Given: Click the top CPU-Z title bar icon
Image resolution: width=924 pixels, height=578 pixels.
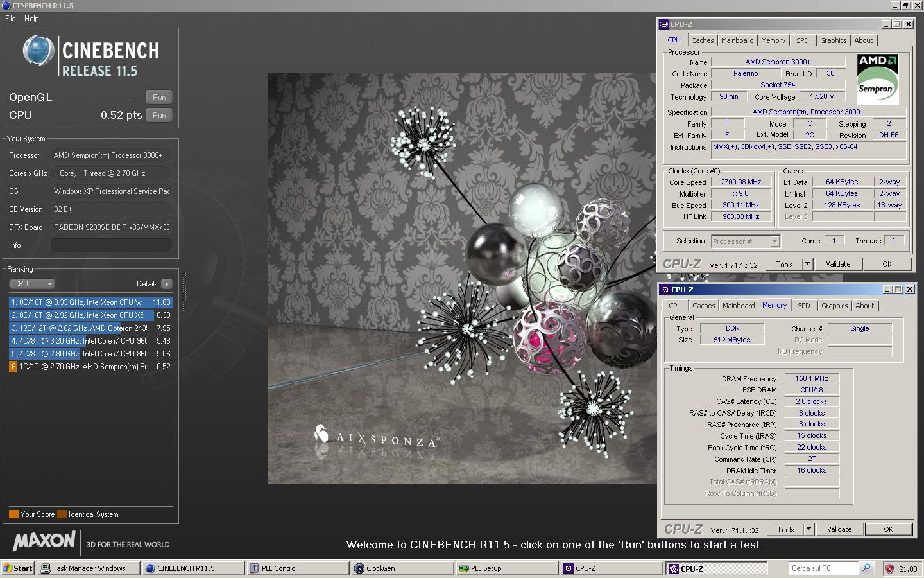Looking at the screenshot, I should click(664, 24).
